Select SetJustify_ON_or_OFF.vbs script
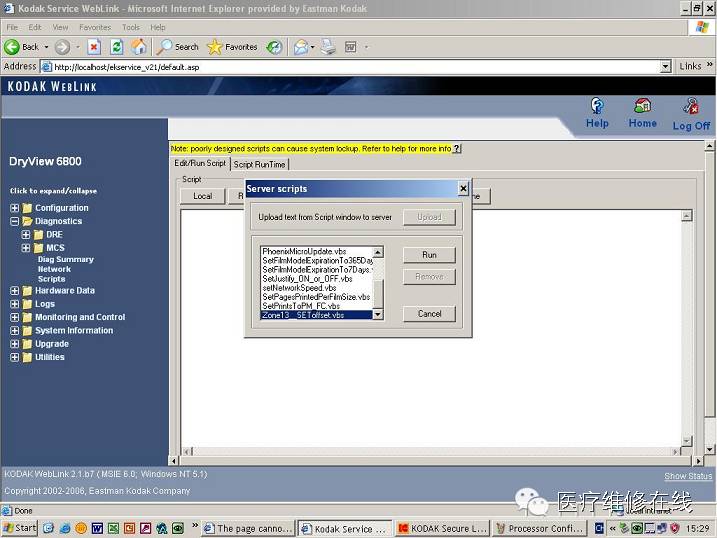717x538 pixels. coord(316,279)
